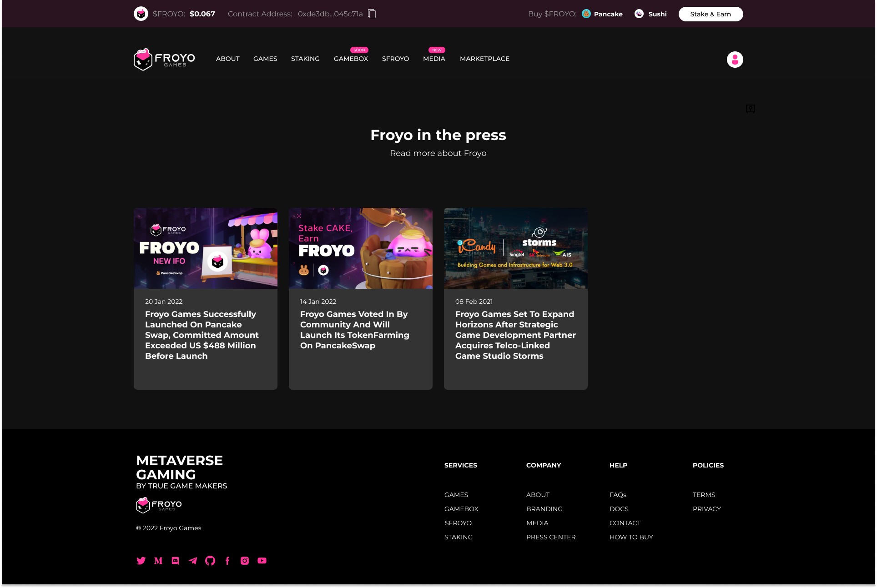Viewport: 877px width, 588px height.
Task: Visit the GitHub icon link
Action: pyautogui.click(x=210, y=561)
